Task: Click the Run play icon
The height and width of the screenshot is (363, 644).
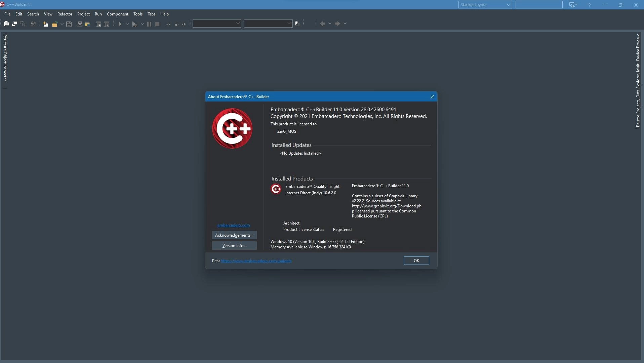Action: (120, 24)
